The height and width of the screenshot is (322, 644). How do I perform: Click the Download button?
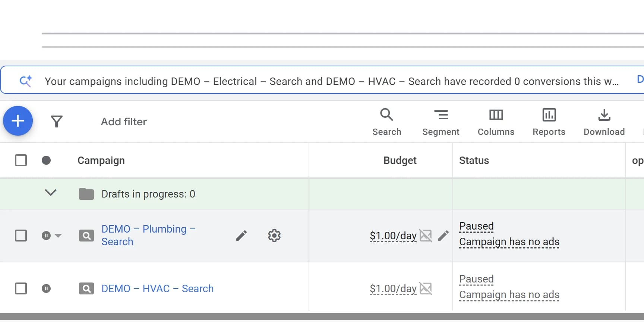604,122
